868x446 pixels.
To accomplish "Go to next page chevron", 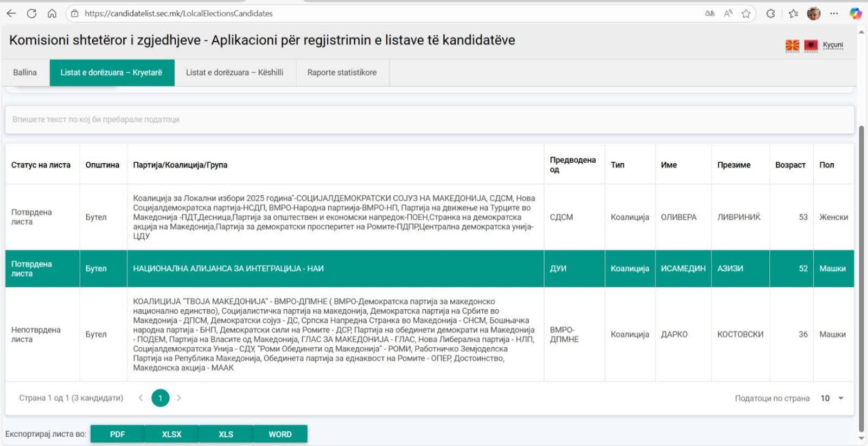I will tap(179, 398).
